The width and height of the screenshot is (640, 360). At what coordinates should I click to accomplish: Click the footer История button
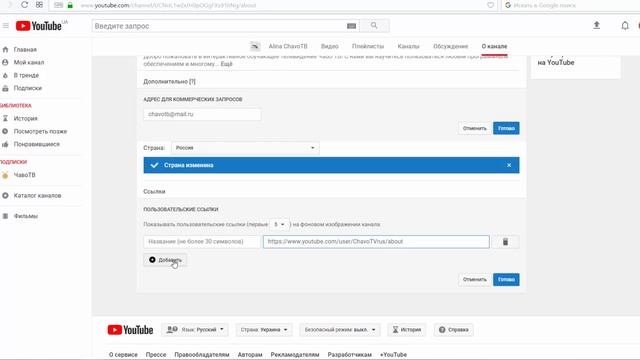pos(407,330)
